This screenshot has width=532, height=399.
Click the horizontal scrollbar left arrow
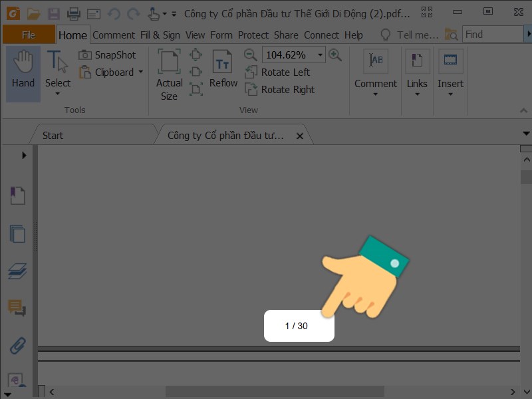click(x=52, y=392)
